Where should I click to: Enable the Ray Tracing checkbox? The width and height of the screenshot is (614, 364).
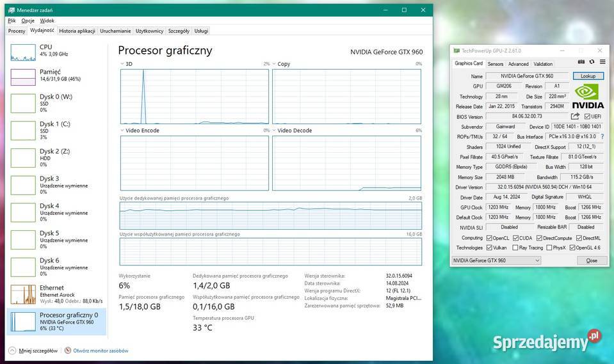[515, 248]
